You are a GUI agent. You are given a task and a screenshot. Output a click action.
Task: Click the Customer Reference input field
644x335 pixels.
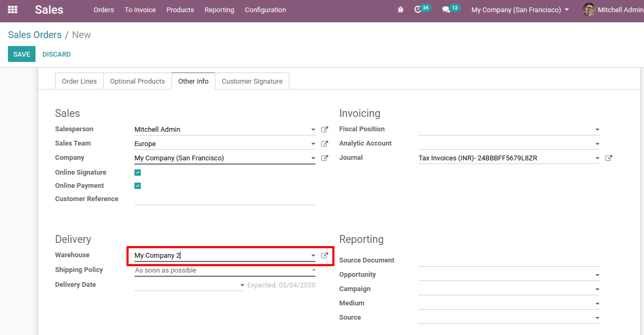pyautogui.click(x=225, y=199)
